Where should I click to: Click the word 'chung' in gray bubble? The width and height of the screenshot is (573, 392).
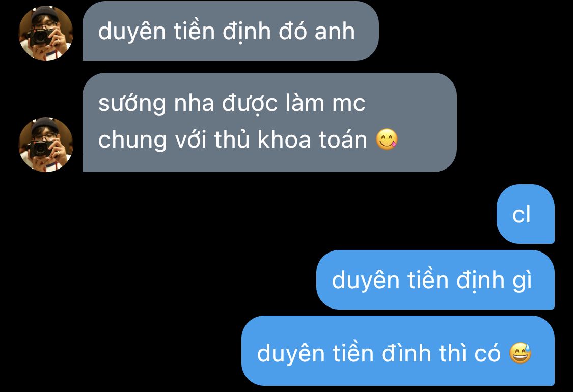(x=132, y=141)
